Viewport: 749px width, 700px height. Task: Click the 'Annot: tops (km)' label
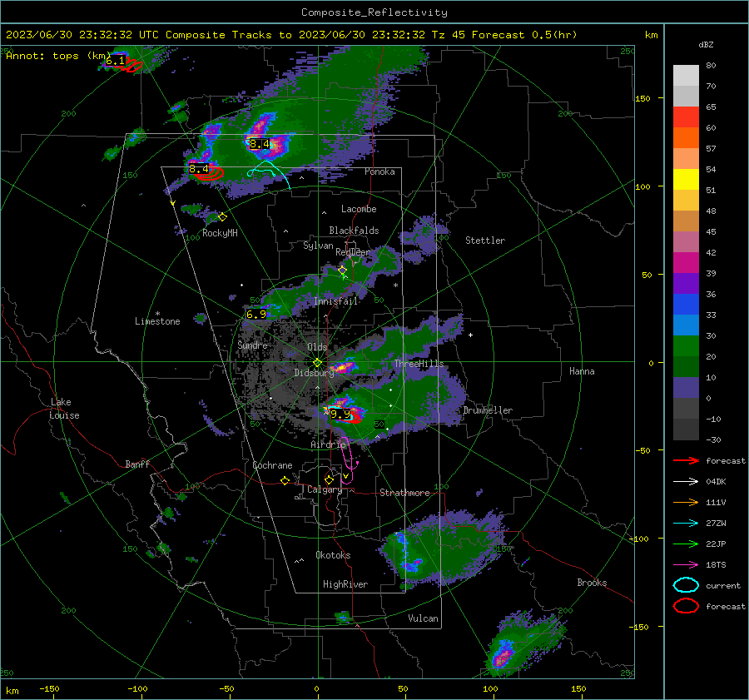(x=58, y=56)
